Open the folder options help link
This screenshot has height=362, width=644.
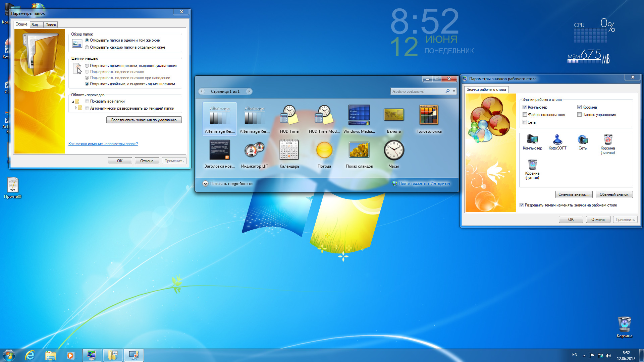(103, 144)
